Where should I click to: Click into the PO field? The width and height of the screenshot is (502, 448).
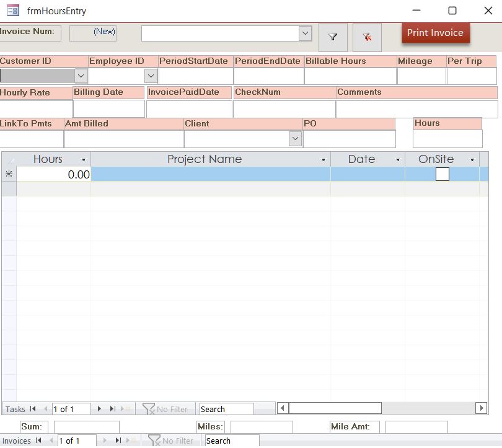[x=350, y=139]
